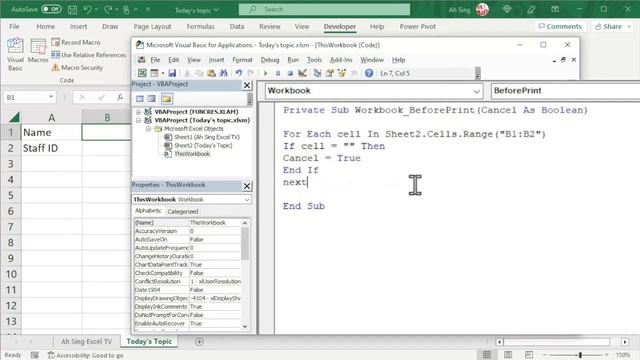This screenshot has width=640, height=360.
Task: Toggle Folders icon in Project pane
Action: 167,99
